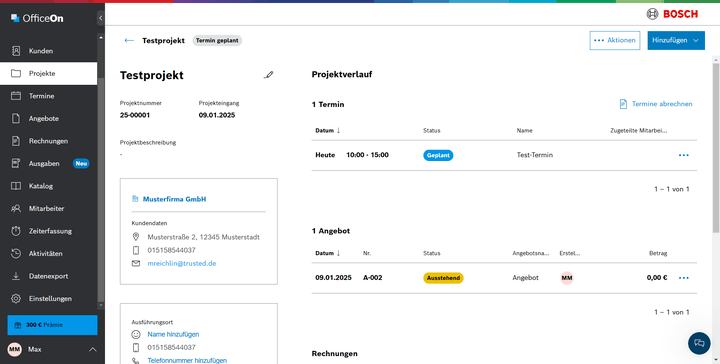Click the Datenexport download icon
The image size is (720, 364).
tap(16, 276)
